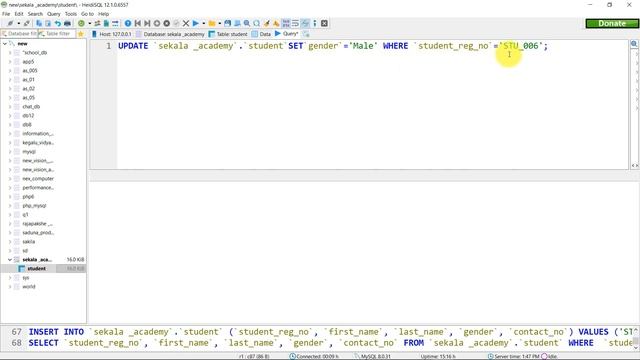
Task: Click the reformat SQL broom icon
Action: (266, 23)
